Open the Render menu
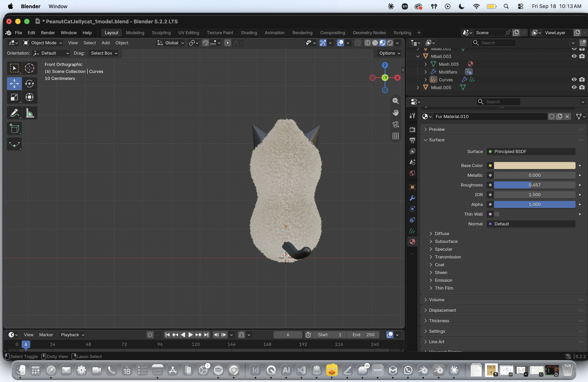The width and height of the screenshot is (588, 382). 48,33
